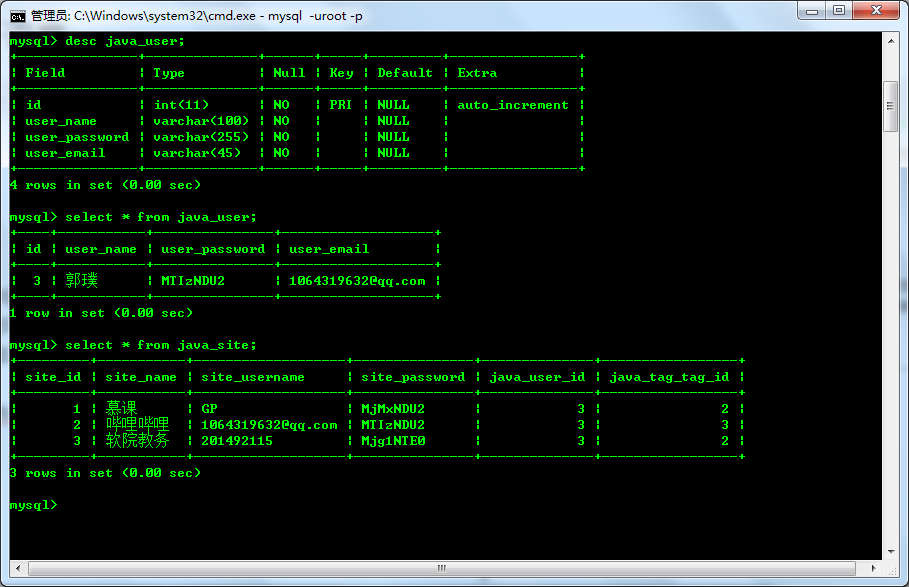
Task: Click the vertical scrollbar up arrow
Action: (x=890, y=40)
